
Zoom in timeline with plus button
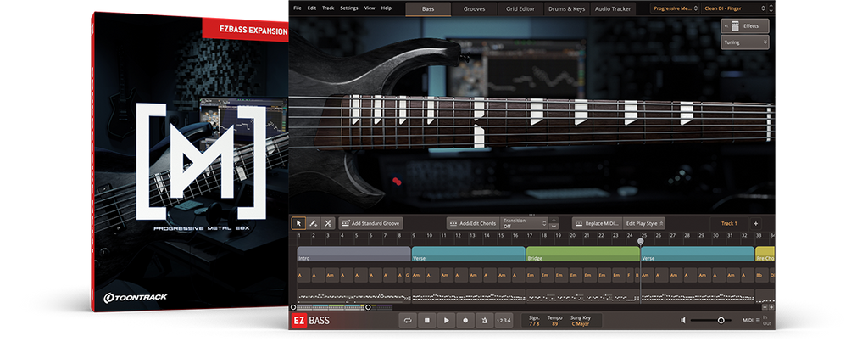click(771, 307)
